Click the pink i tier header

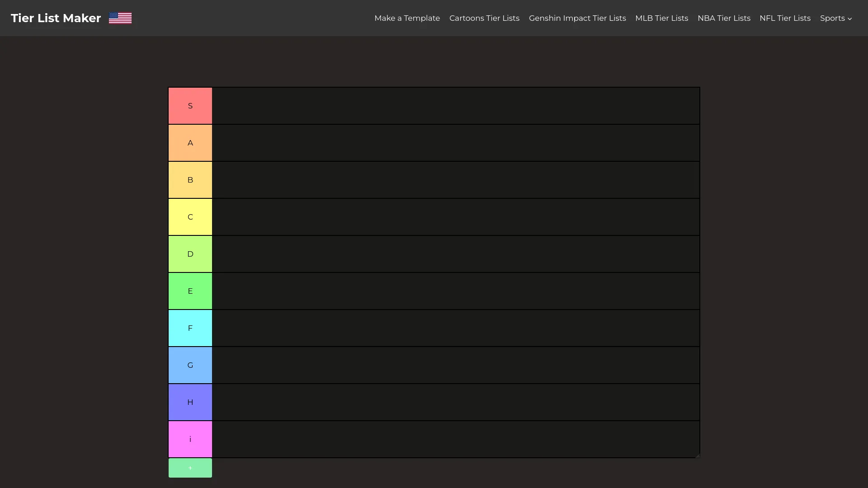pos(190,439)
